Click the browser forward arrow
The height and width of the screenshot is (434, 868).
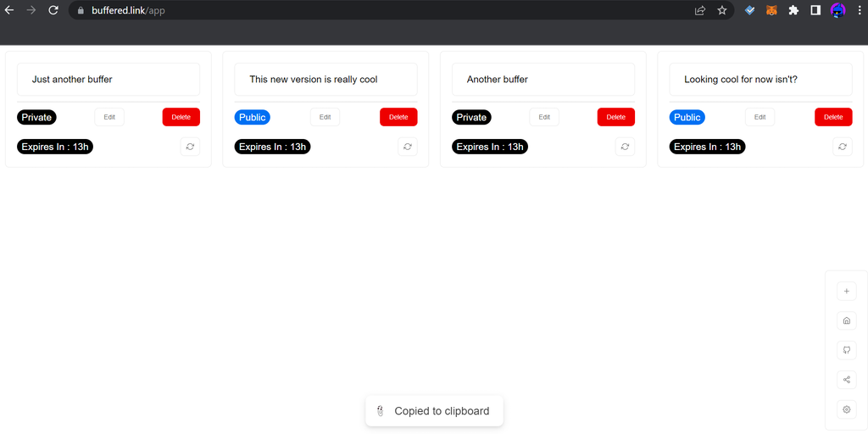(x=31, y=10)
